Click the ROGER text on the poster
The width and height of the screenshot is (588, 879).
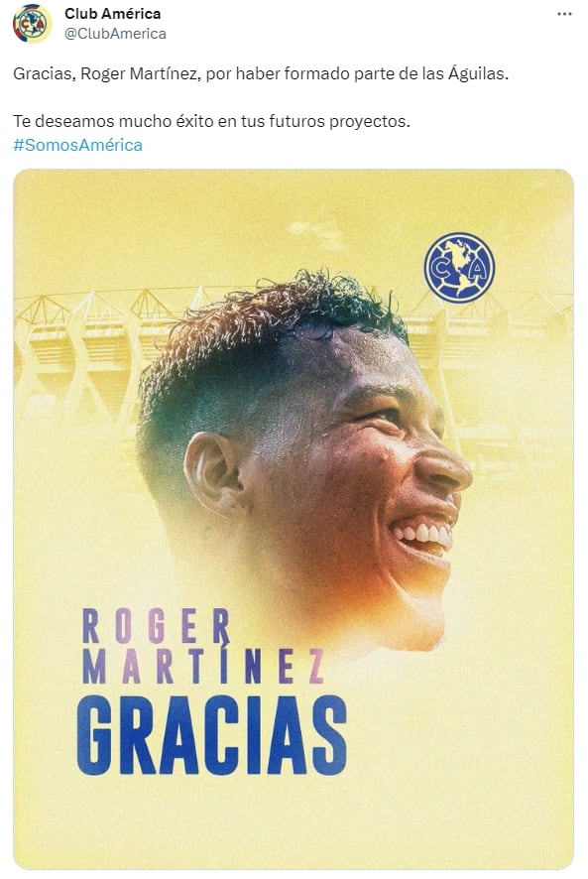[157, 626]
